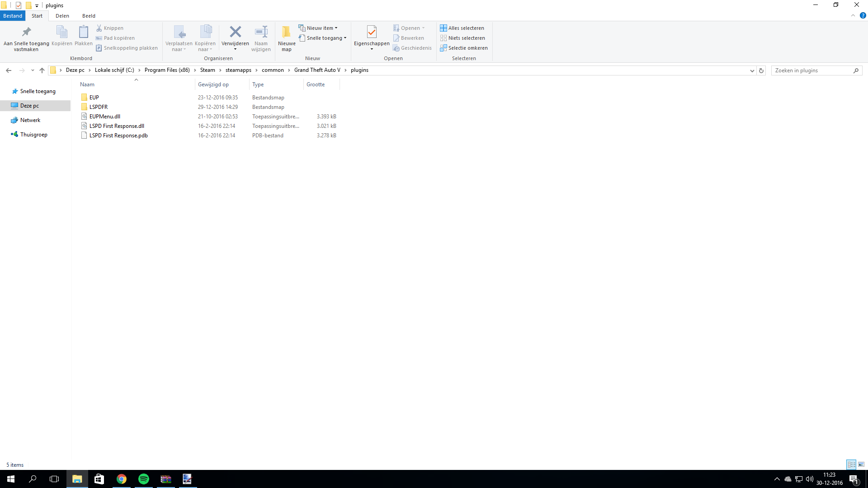Sort files by Gewijzigd op column
Screen dimensions: 868x488
point(213,84)
